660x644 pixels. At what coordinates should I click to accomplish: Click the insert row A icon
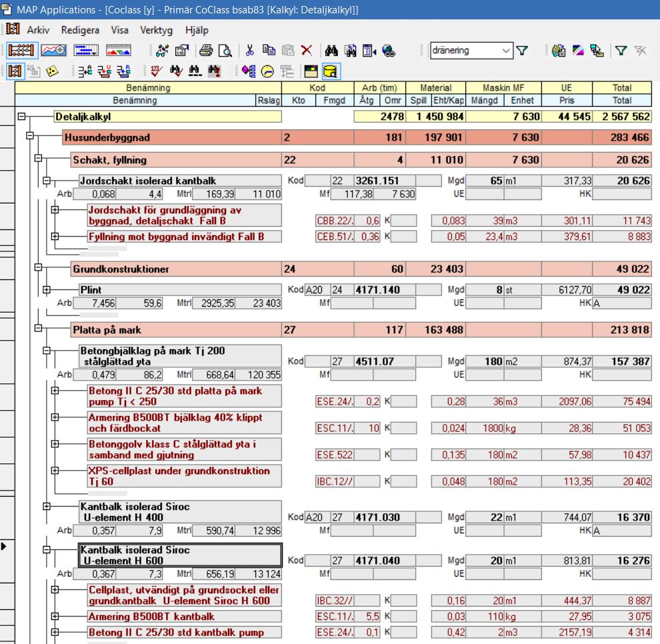point(85,71)
